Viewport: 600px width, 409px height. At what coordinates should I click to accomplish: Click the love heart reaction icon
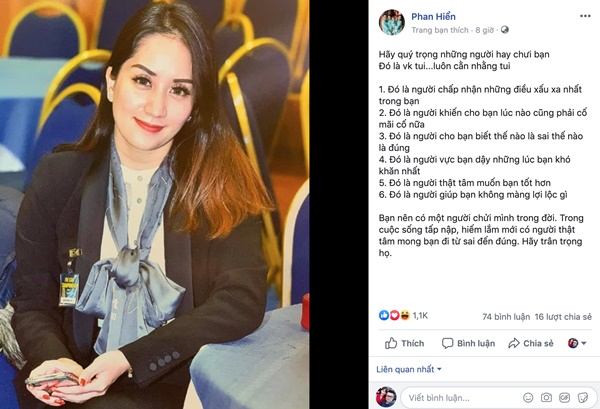pos(394,315)
